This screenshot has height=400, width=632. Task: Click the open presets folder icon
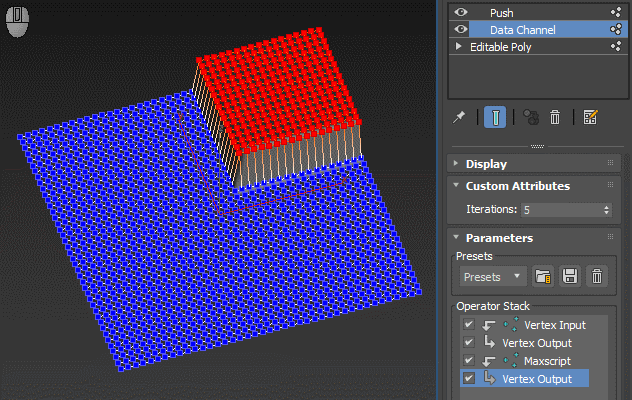pos(543,276)
